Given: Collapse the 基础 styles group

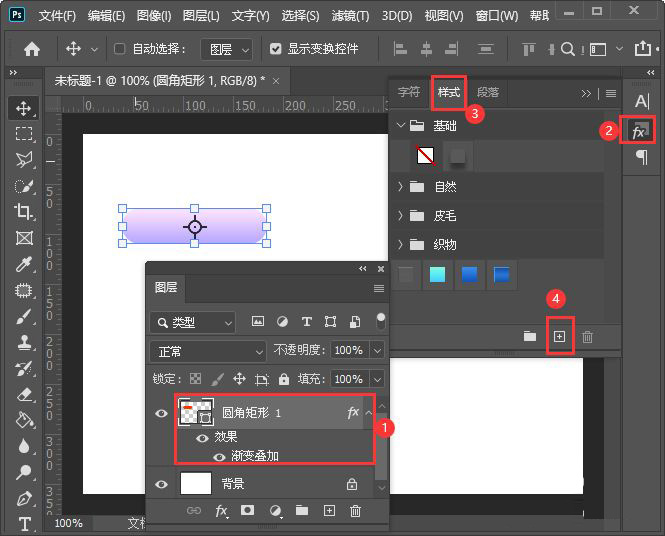Looking at the screenshot, I should [x=401, y=126].
